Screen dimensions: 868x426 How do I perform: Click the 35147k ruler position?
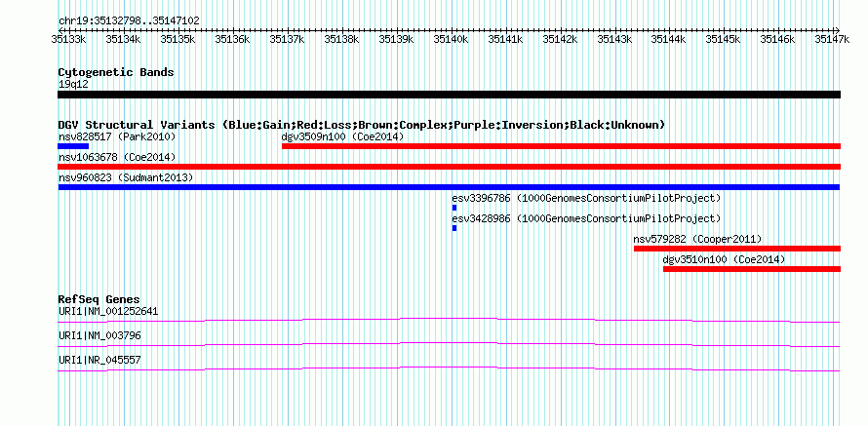(x=832, y=39)
